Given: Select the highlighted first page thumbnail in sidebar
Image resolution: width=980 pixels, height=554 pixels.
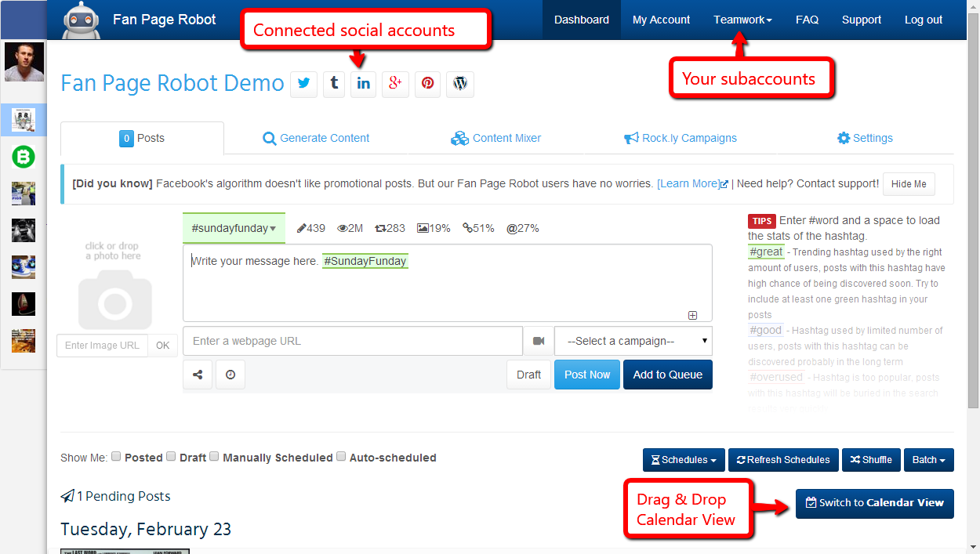Looking at the screenshot, I should pyautogui.click(x=23, y=120).
